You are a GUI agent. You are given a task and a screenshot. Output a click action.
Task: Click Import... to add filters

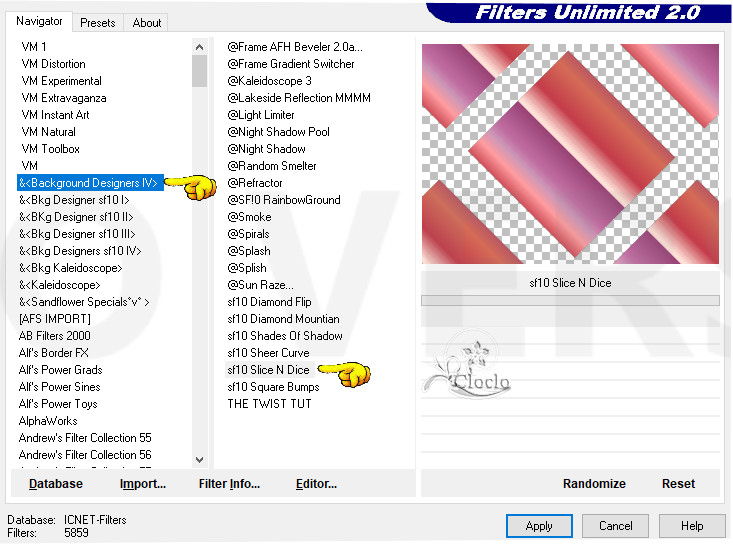[x=143, y=484]
